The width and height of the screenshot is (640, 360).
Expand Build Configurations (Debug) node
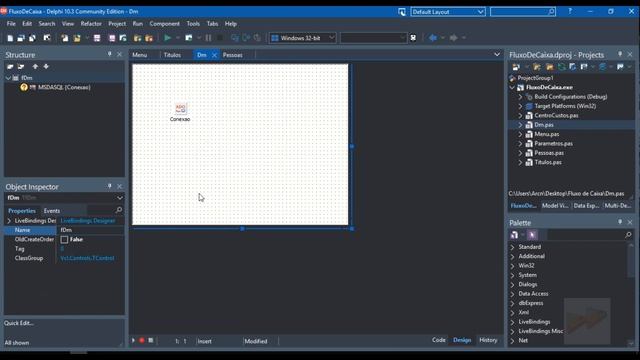(x=520, y=97)
